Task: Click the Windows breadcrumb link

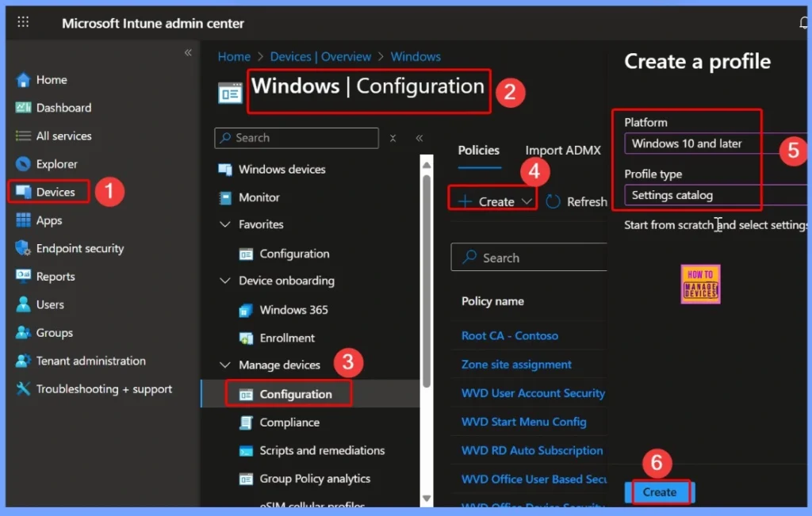Action: 416,56
